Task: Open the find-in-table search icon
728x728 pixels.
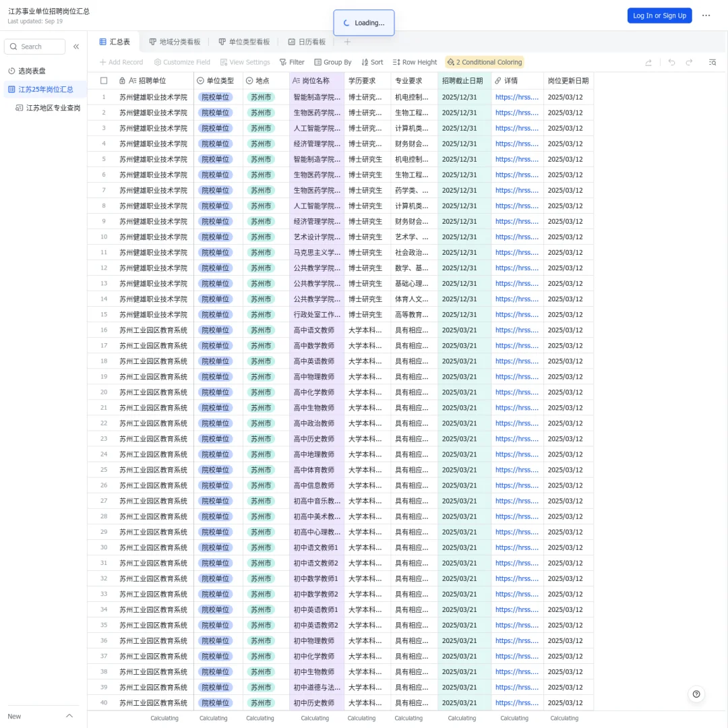Action: coord(712,62)
